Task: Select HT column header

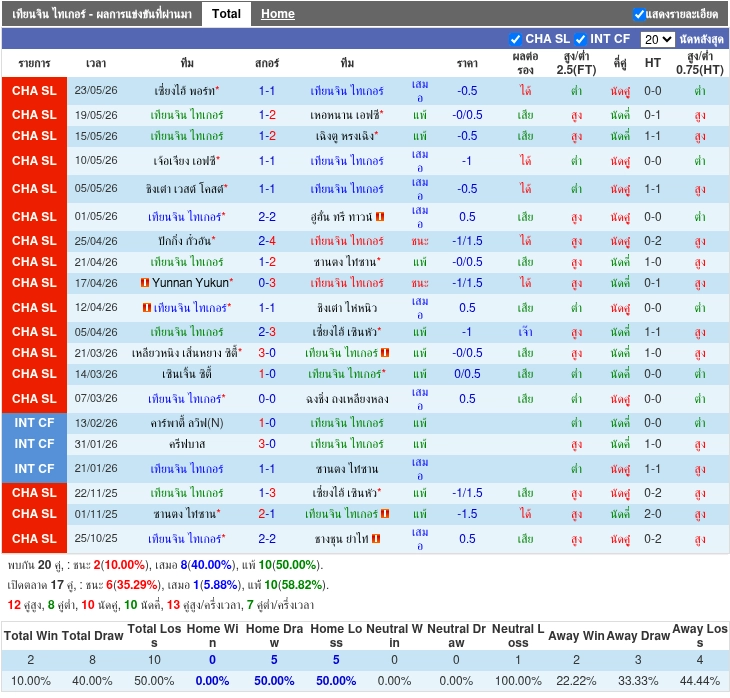Action: [652, 63]
